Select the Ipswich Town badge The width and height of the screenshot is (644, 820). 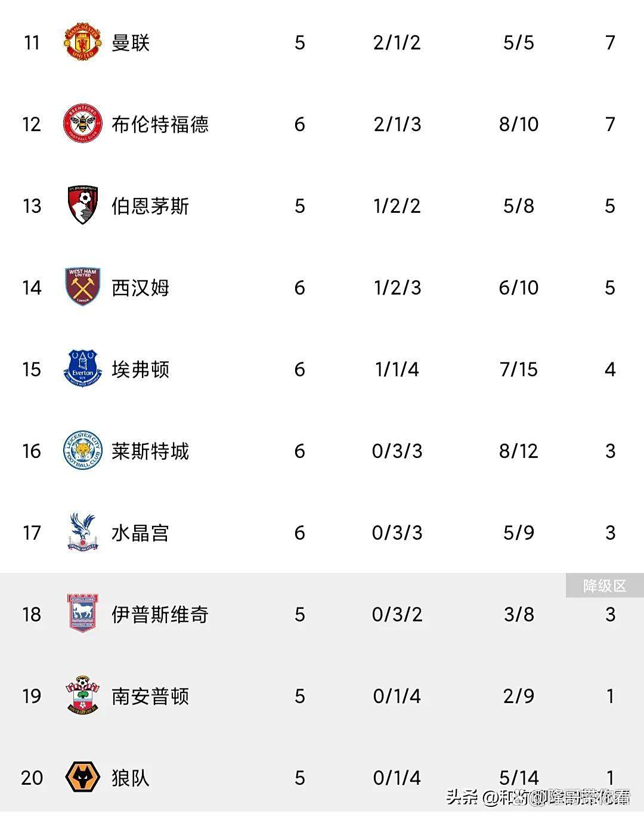82,614
